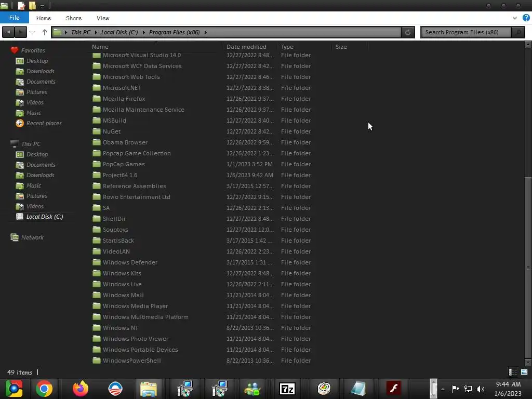This screenshot has width=532, height=399.
Task: Select Windows Media Player folder
Action: 135,306
